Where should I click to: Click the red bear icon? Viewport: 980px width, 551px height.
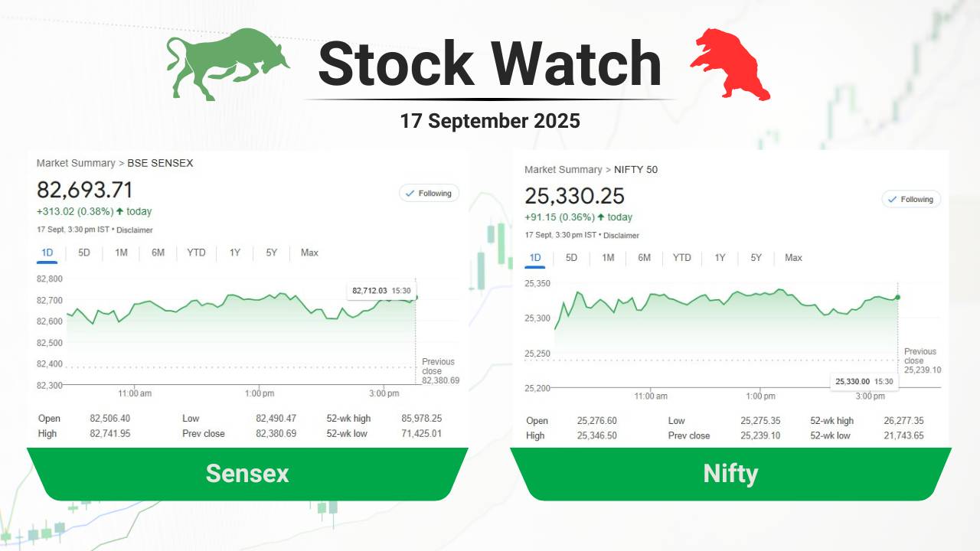tap(731, 64)
